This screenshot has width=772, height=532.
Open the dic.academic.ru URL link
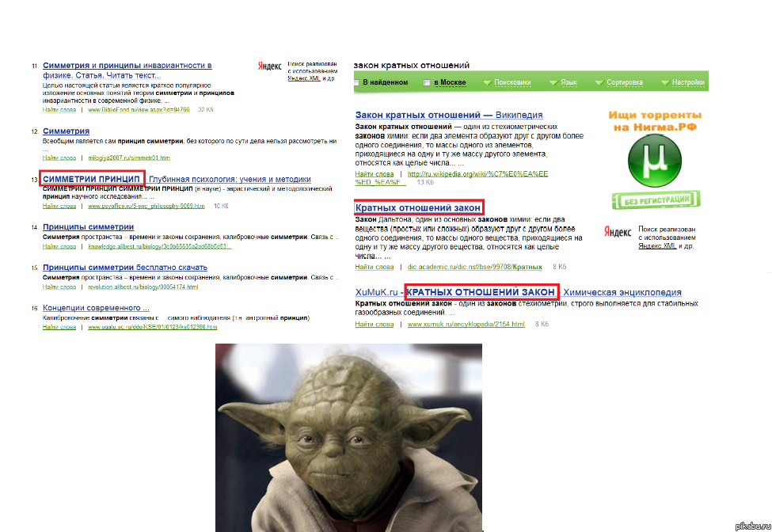[474, 267]
